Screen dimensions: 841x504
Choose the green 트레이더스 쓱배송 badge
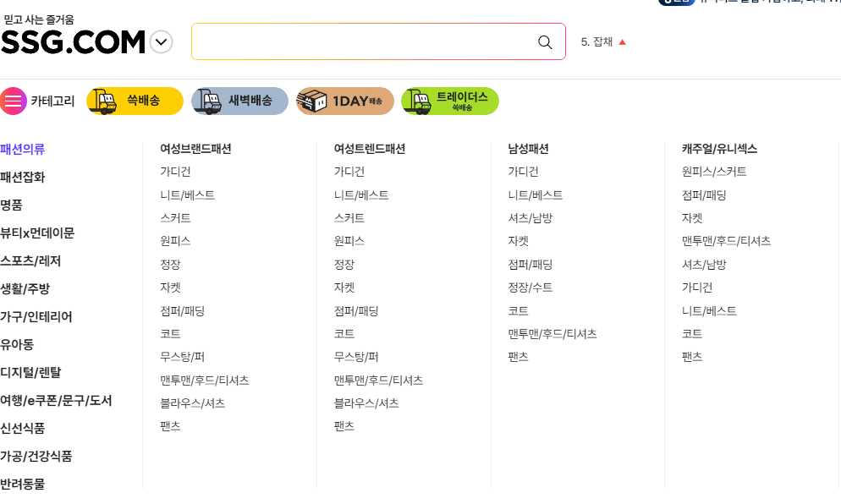point(450,101)
